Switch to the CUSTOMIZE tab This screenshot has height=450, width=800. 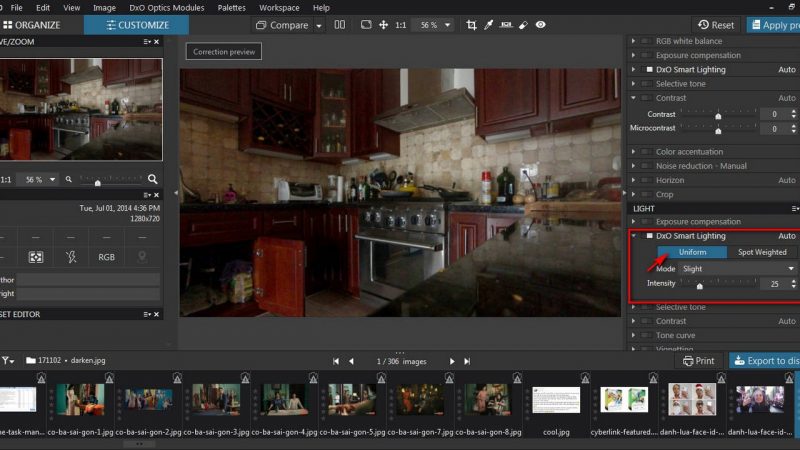pyautogui.click(x=137, y=25)
